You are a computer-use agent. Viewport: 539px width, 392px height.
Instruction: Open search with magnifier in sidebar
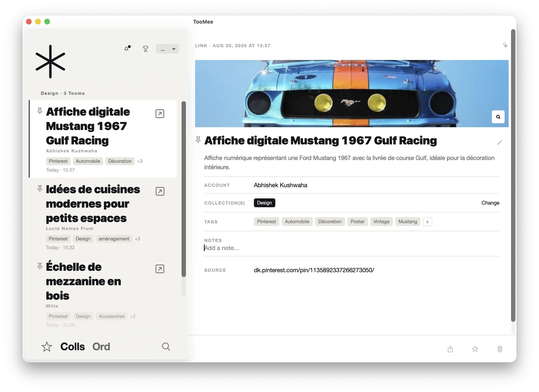click(166, 347)
